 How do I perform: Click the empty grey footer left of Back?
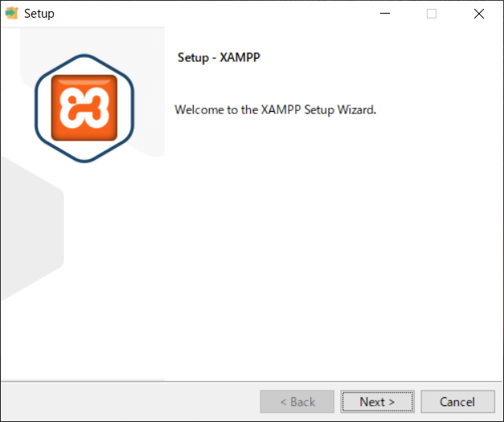point(130,401)
